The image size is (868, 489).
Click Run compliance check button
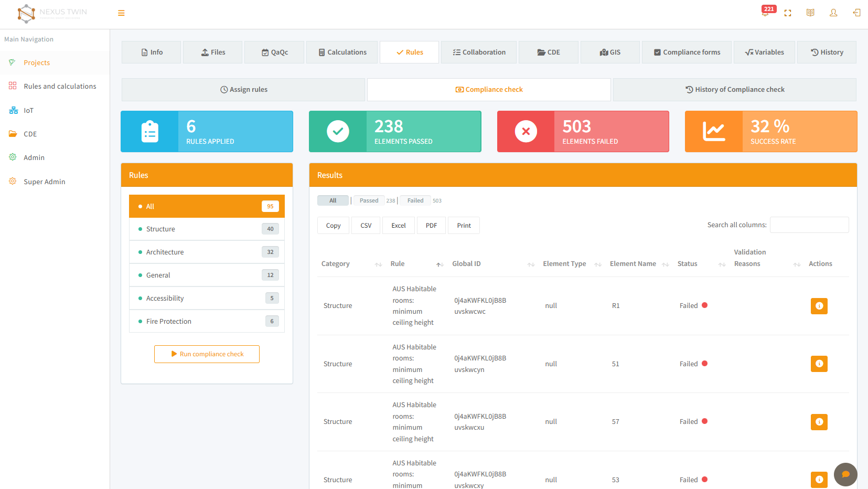point(207,354)
